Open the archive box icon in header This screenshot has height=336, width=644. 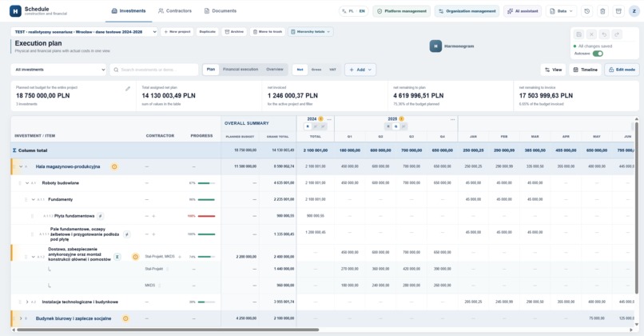[618, 11]
